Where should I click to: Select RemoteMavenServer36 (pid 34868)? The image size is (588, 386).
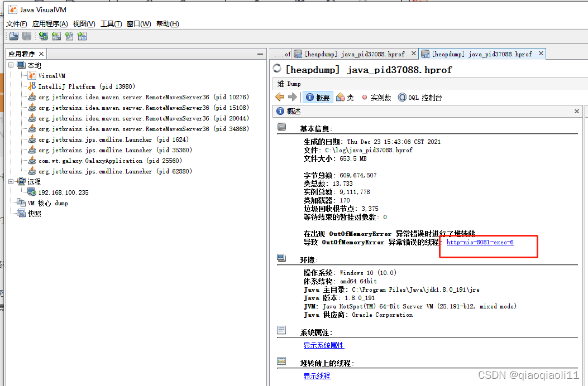pos(144,128)
